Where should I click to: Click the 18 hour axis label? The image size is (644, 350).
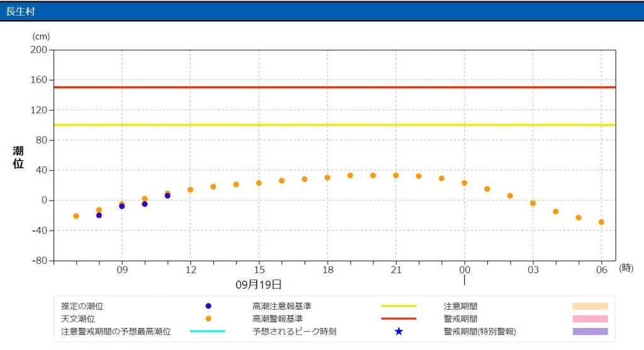tap(328, 270)
